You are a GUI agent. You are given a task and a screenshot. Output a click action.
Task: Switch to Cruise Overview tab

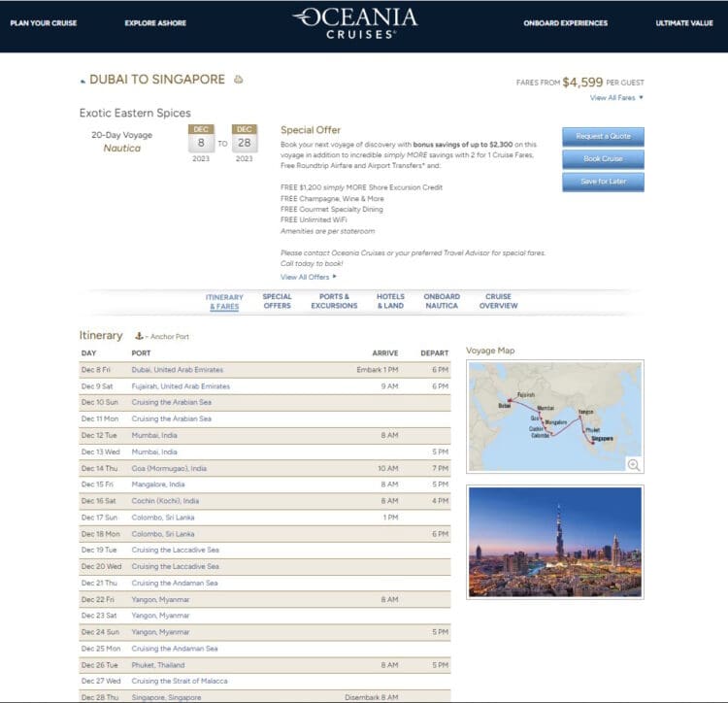click(498, 301)
